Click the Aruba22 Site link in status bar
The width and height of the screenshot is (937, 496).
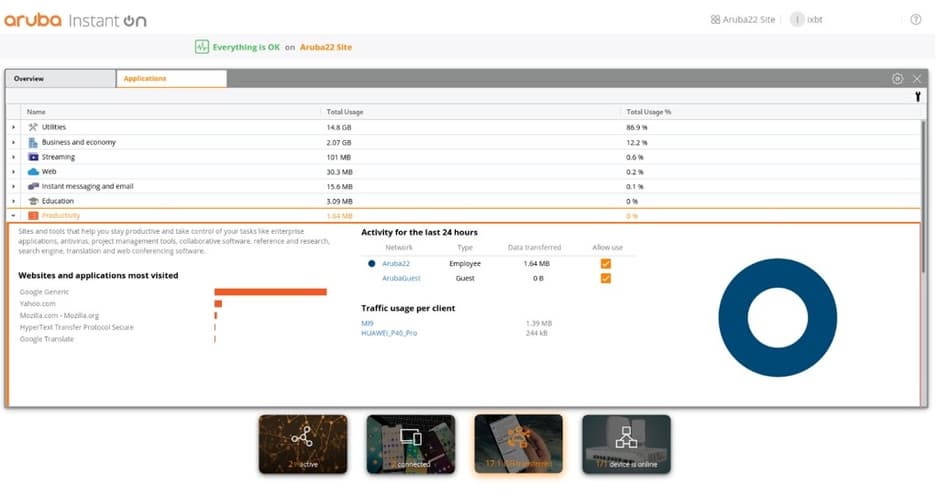point(326,47)
